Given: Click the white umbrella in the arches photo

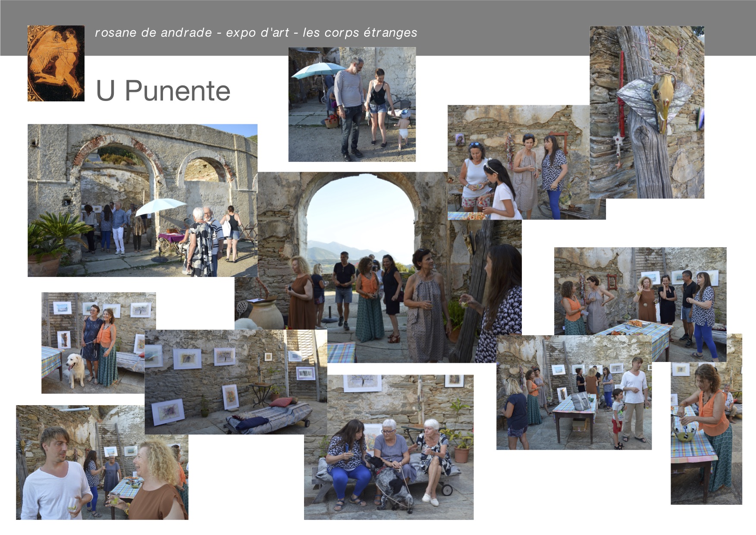Looking at the screenshot, I should tap(160, 206).
